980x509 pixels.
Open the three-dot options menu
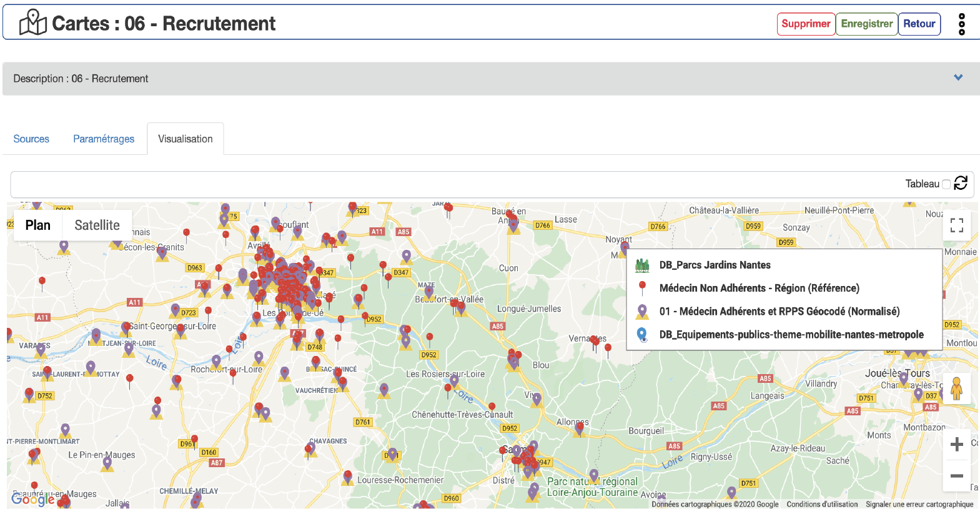coord(961,24)
